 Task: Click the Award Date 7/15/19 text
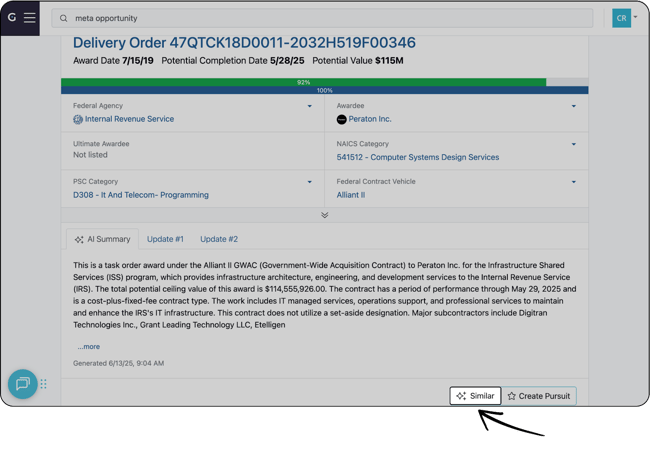[x=113, y=60]
